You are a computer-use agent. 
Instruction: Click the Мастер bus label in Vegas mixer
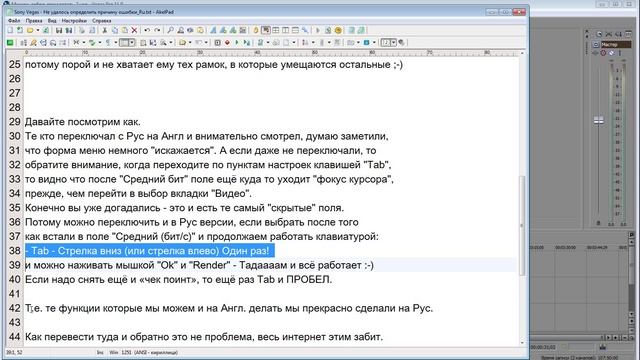coord(616,44)
